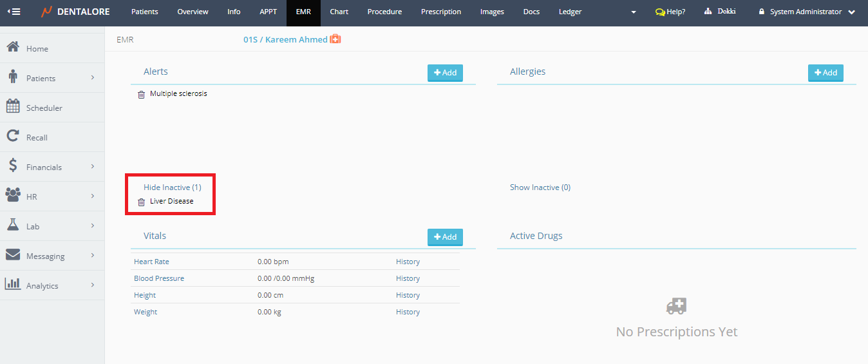Image resolution: width=868 pixels, height=364 pixels.
Task: Expand the Patients sidebar submenu
Action: pyautogui.click(x=92, y=78)
